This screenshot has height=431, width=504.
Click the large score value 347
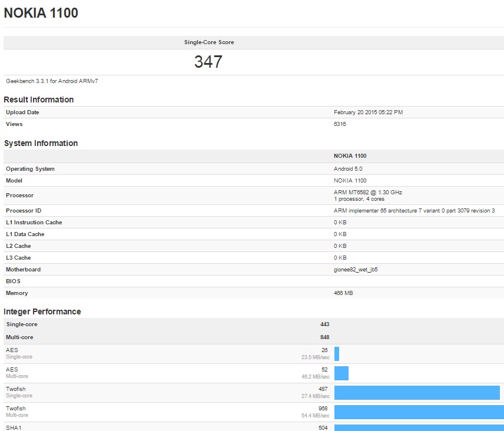coord(208,62)
